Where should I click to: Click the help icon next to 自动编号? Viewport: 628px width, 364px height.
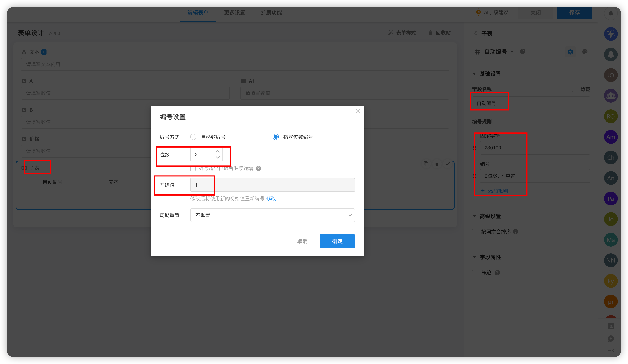pos(523,51)
